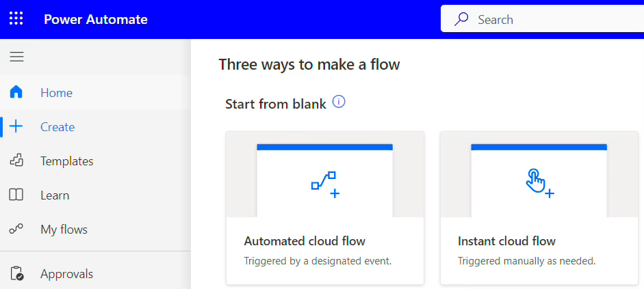Viewport: 644px width, 289px height.
Task: Click the My flows connector icon
Action: (x=16, y=230)
